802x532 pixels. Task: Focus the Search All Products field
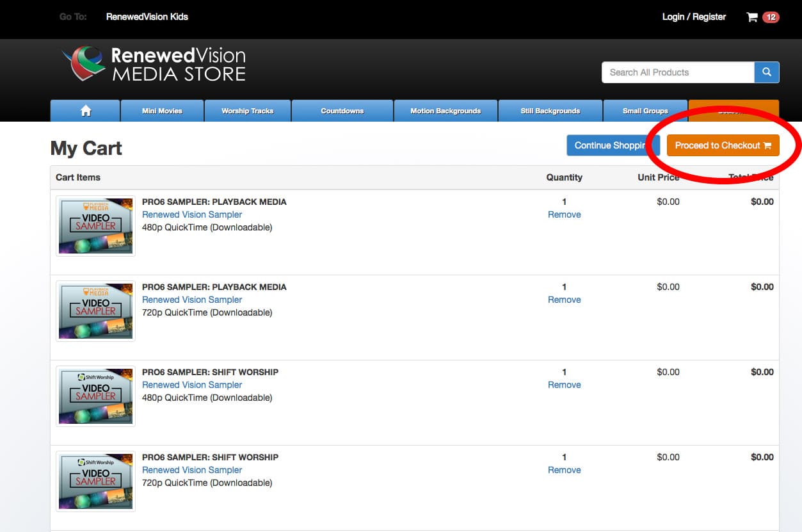(678, 72)
